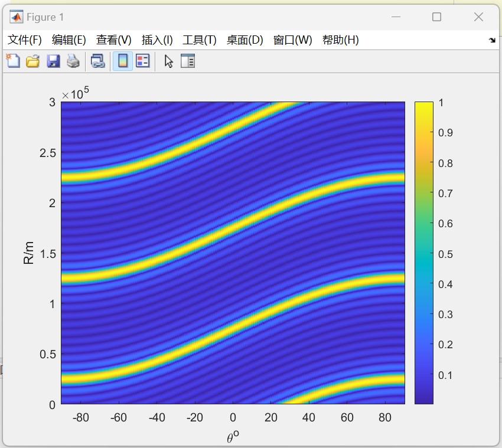Toggle the Insert Legend toolbar button

142,61
